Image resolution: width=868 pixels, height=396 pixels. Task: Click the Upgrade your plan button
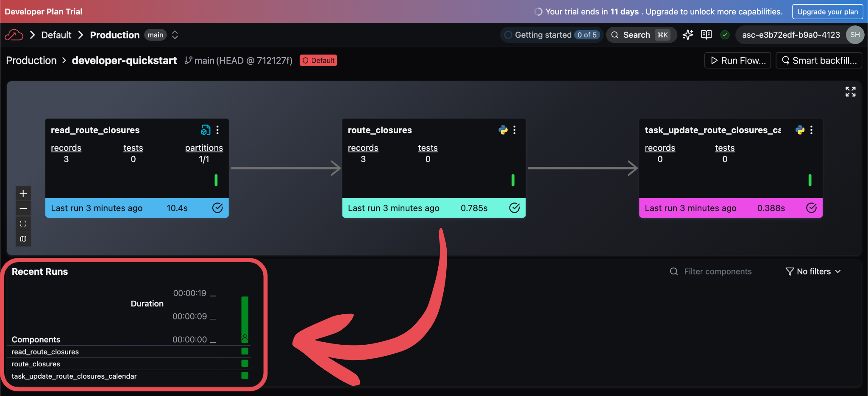coord(827,11)
